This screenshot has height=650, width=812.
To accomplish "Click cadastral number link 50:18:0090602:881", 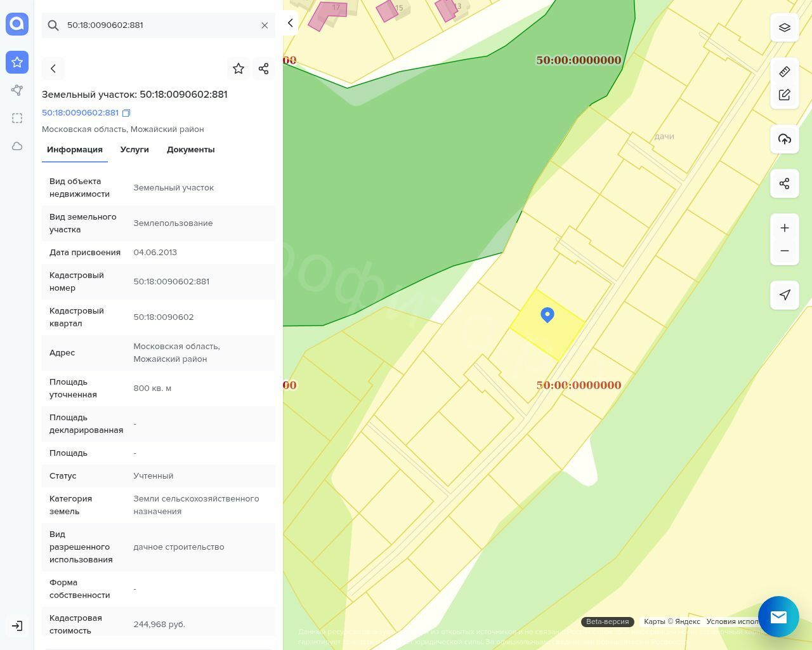I will pos(80,113).
